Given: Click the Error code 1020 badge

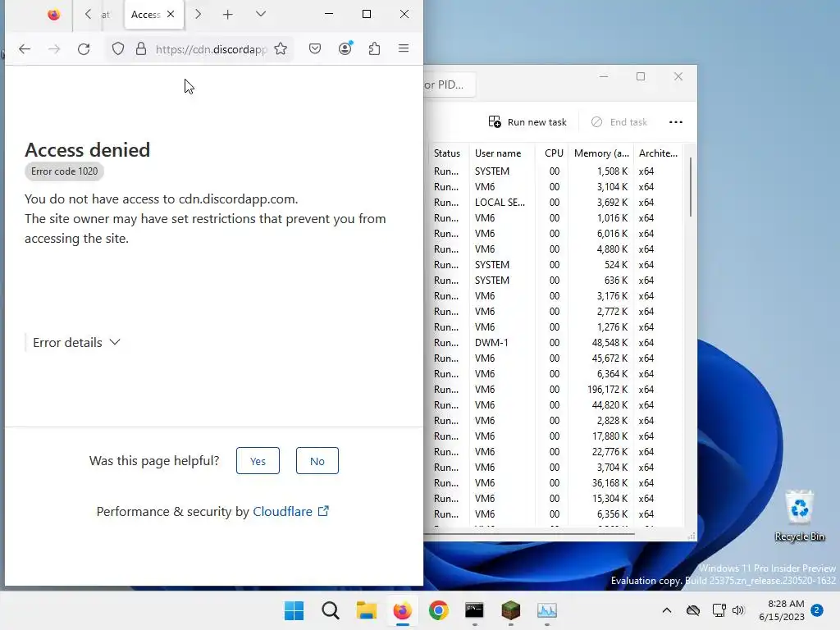Looking at the screenshot, I should point(64,171).
